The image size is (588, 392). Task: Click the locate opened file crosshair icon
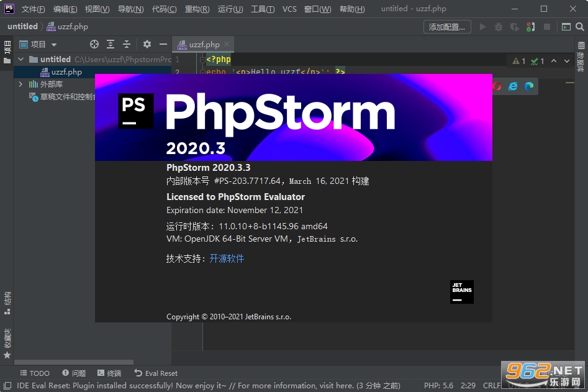tap(94, 44)
